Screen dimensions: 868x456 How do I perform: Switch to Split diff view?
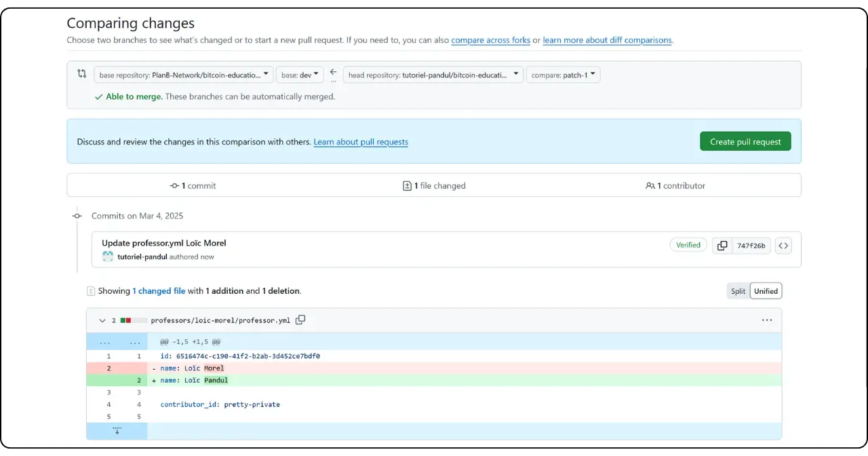[x=738, y=291]
